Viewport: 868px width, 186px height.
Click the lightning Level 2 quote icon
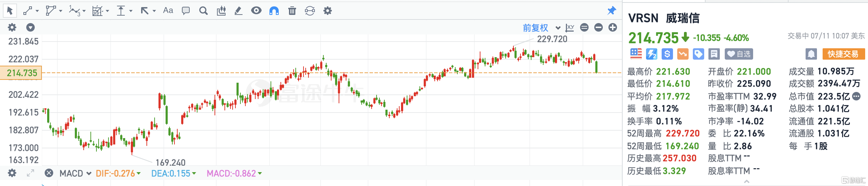click(x=652, y=54)
